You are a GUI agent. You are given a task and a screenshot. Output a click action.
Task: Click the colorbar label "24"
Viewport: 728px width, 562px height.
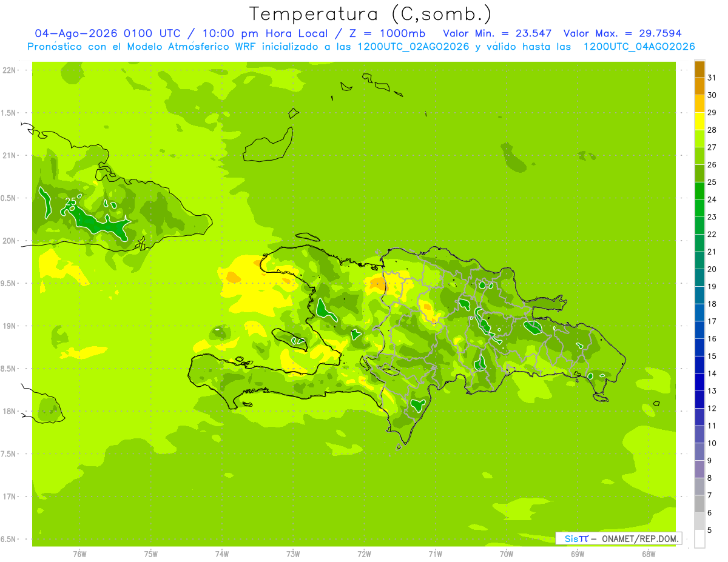coord(712,199)
